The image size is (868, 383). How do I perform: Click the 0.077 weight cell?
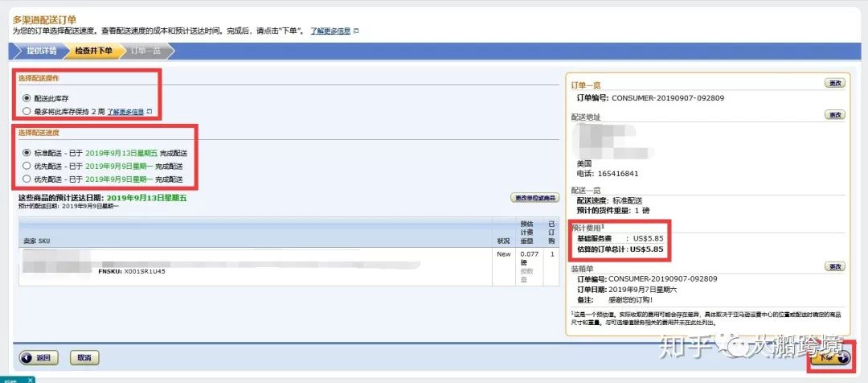pos(529,253)
